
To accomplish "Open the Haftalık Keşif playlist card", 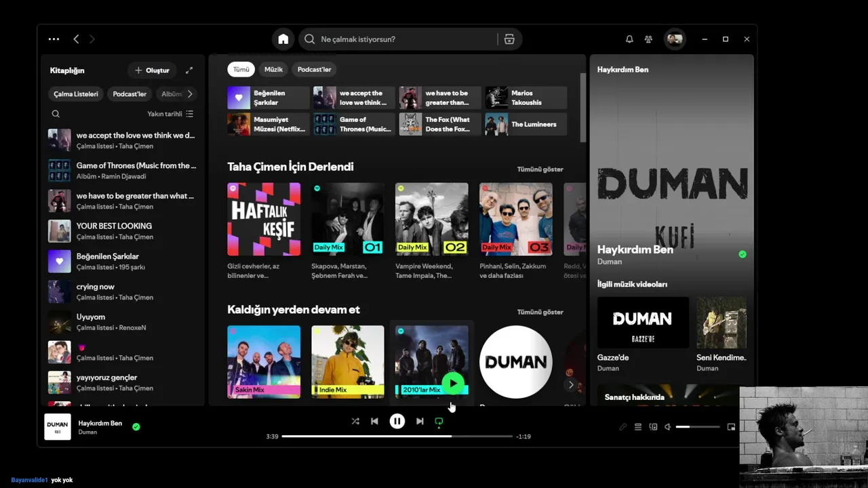I will 264,230.
